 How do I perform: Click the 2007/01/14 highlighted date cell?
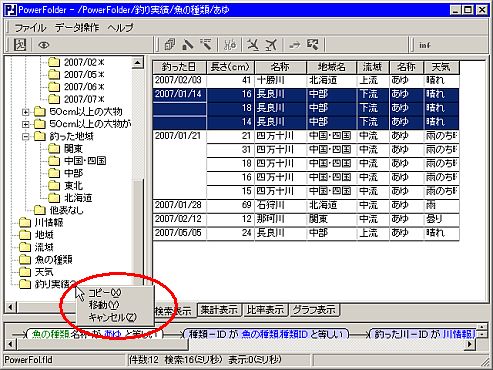pyautogui.click(x=179, y=94)
